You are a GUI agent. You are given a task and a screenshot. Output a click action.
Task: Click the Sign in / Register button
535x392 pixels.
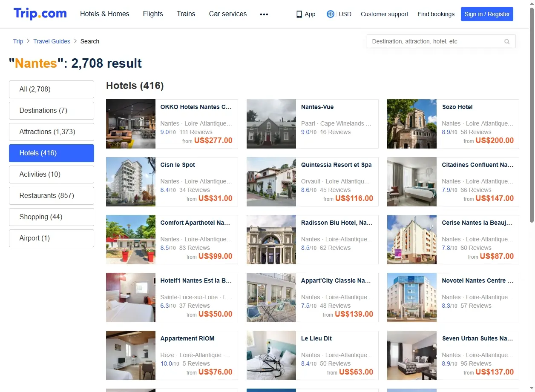pyautogui.click(x=487, y=14)
